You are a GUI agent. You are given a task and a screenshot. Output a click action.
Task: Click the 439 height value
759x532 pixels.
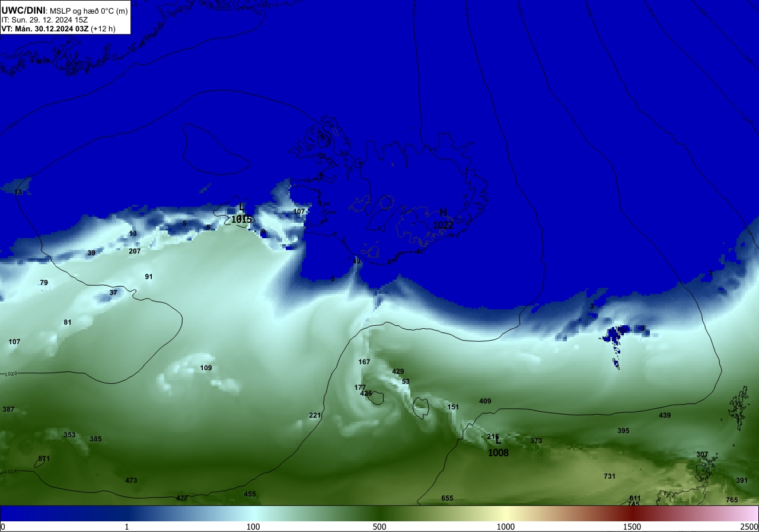(x=665, y=415)
